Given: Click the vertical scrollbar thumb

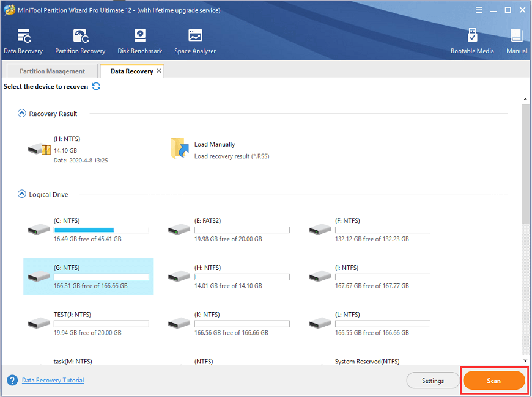Looking at the screenshot, I should pos(525,164).
